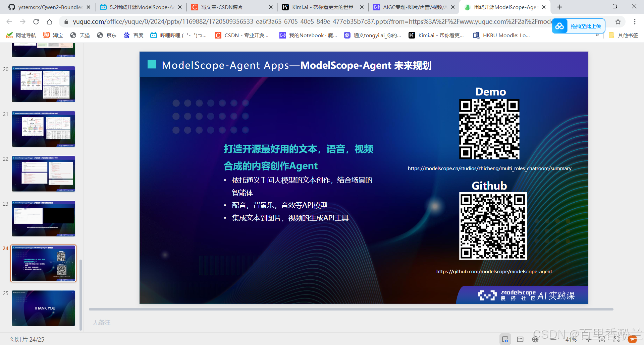The image size is (644, 345).
Task: Close the Qwen2-Boundless GitHub tab
Action: tap(89, 7)
